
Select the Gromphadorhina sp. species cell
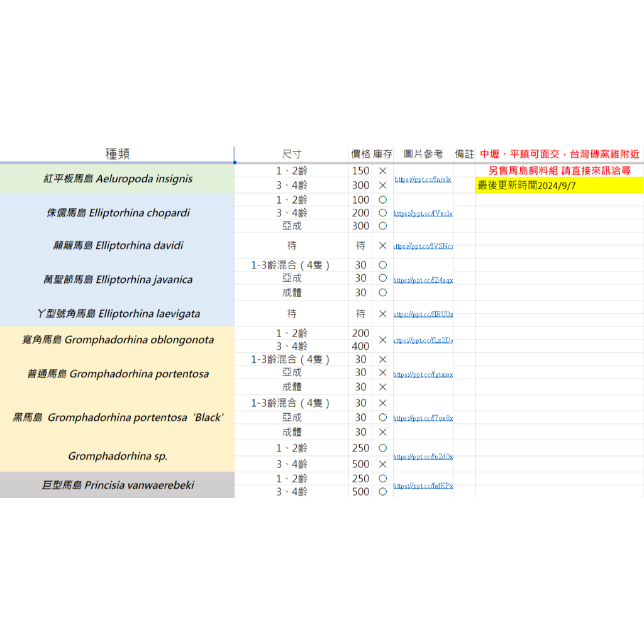pyautogui.click(x=118, y=456)
